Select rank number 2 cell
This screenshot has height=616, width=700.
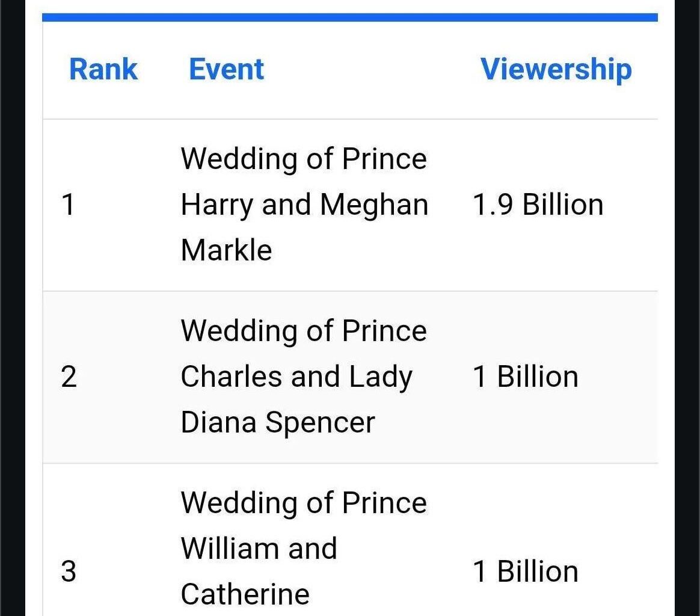[69, 377]
